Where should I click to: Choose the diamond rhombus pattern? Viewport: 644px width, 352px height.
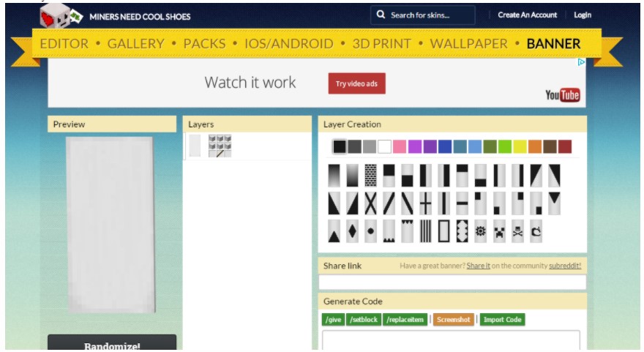(352, 231)
